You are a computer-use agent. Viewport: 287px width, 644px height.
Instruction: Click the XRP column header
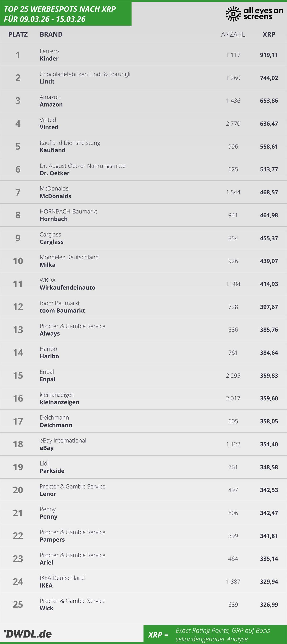[x=269, y=34]
